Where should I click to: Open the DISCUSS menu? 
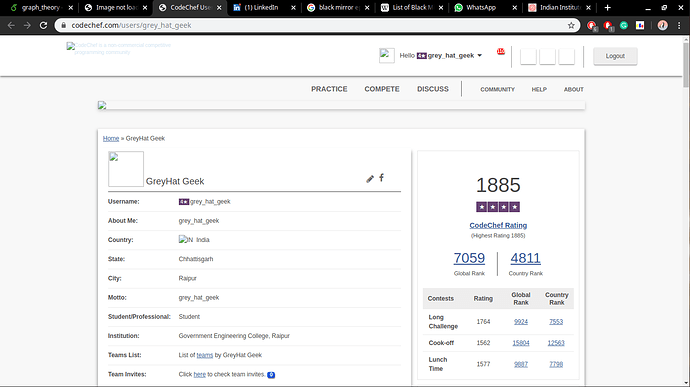click(x=433, y=89)
